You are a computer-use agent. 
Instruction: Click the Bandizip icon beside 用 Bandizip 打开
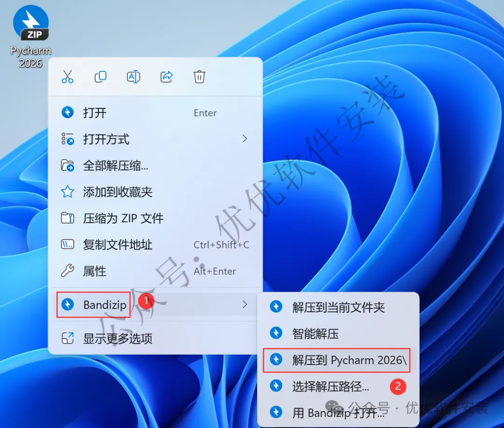pyautogui.click(x=276, y=412)
